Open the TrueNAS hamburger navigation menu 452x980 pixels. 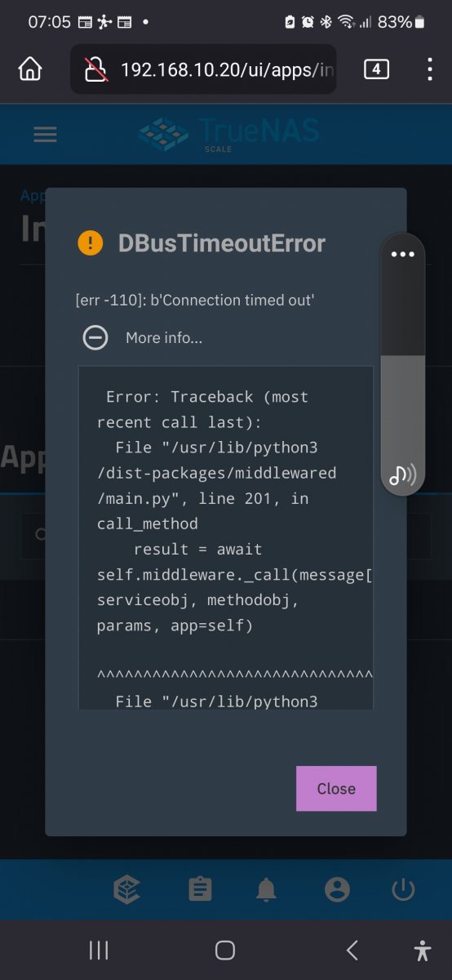coord(45,135)
